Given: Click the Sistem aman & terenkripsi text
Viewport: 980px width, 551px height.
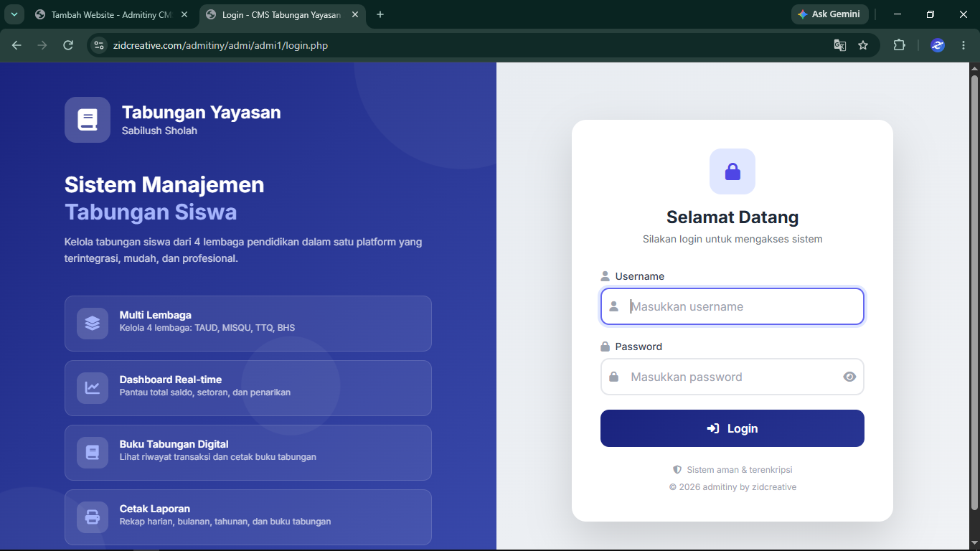Looking at the screenshot, I should [x=740, y=470].
